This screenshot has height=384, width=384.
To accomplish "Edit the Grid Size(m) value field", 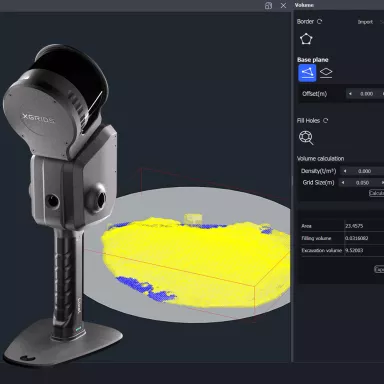I will click(x=362, y=183).
